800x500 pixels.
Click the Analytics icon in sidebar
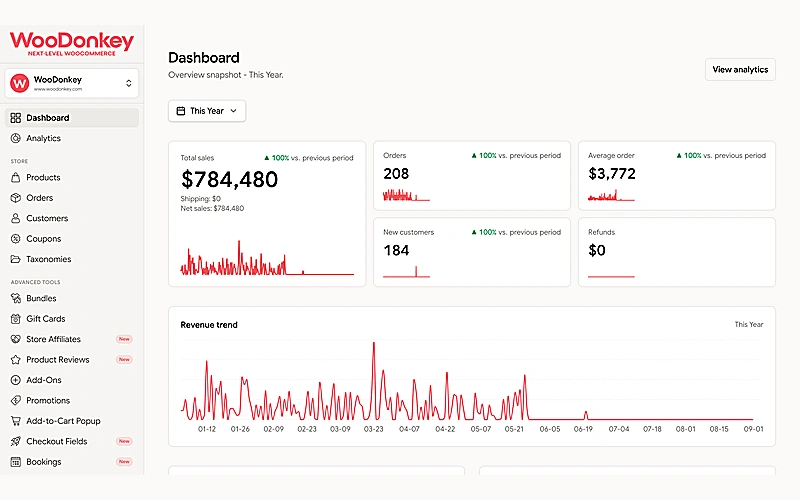point(16,138)
